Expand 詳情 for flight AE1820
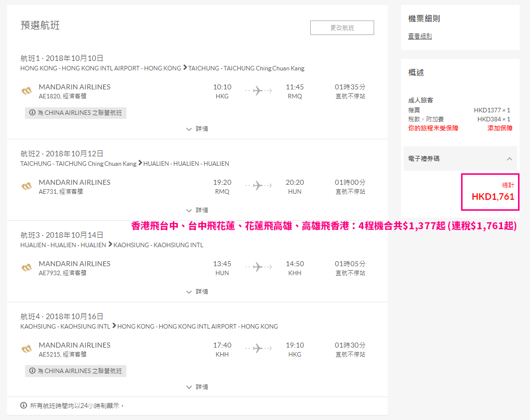The image size is (530, 420). point(197,129)
